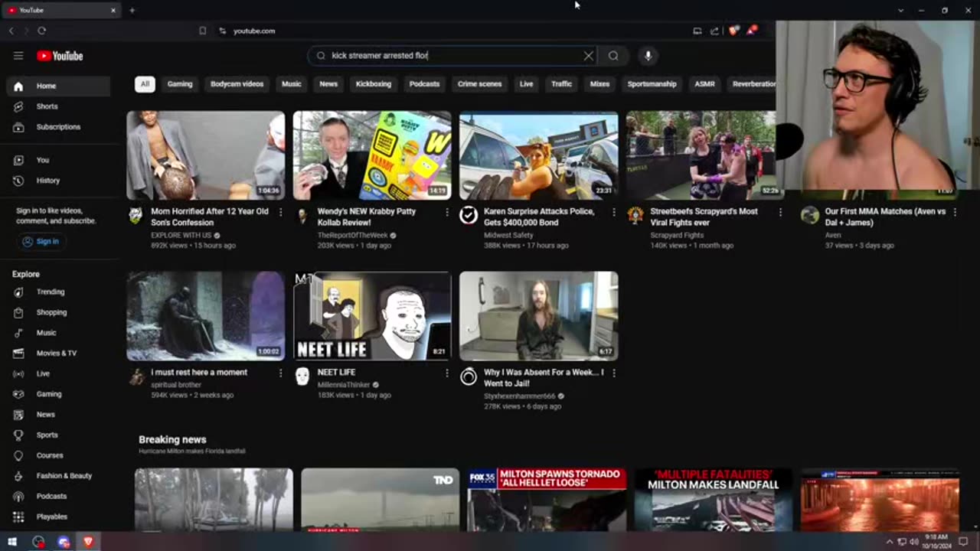This screenshot has height=551, width=980.
Task: Open the Scrapyard Fights channel link
Action: [x=677, y=235]
